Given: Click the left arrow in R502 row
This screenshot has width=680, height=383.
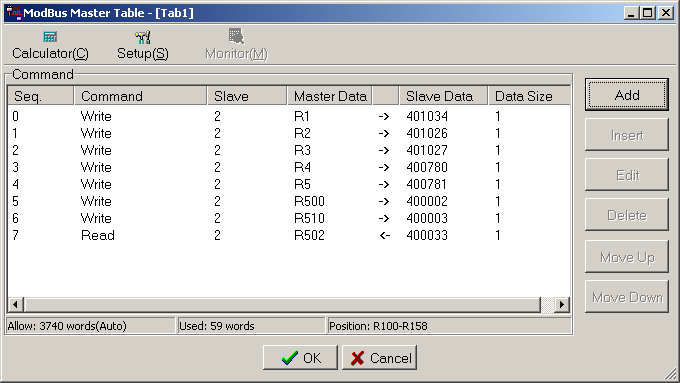Looking at the screenshot, I should coord(385,236).
